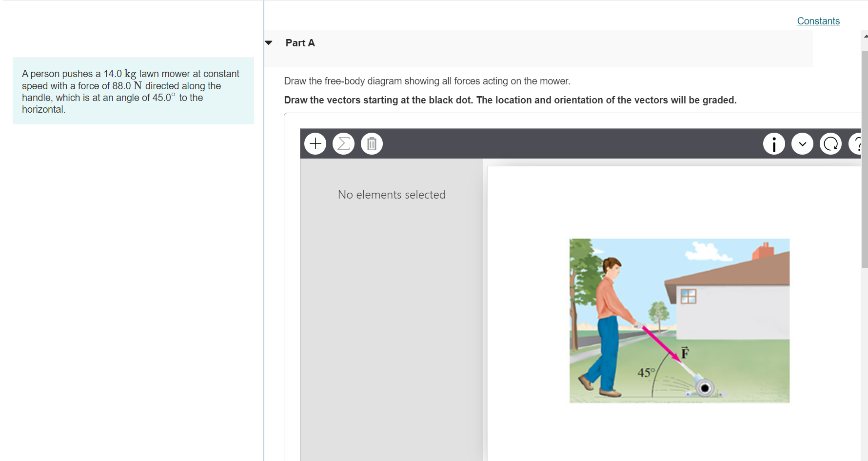Viewport: 868px width, 461px height.
Task: Click the No elements selected panel
Action: click(392, 194)
